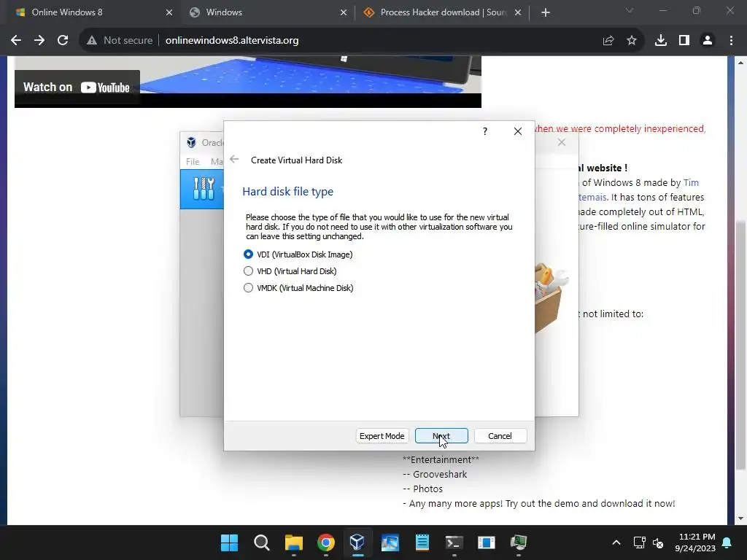Click page scrollbar down arrow

pos(741,518)
